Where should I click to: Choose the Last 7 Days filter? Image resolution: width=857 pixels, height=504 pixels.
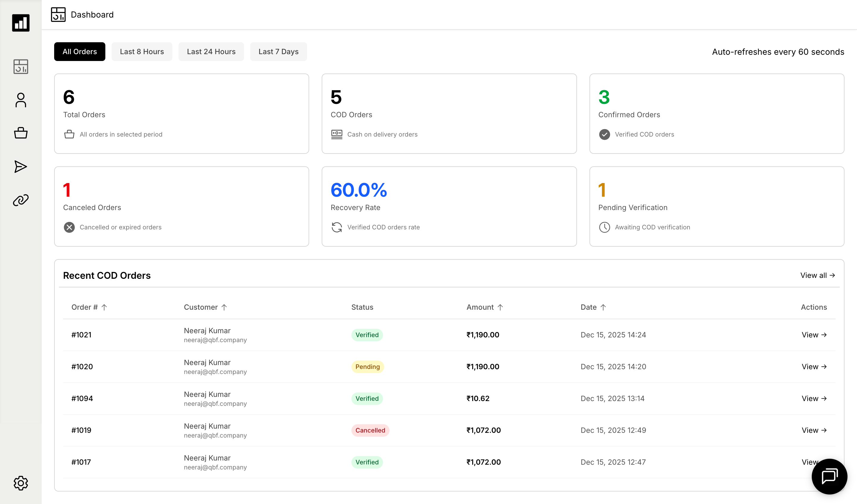click(x=278, y=52)
